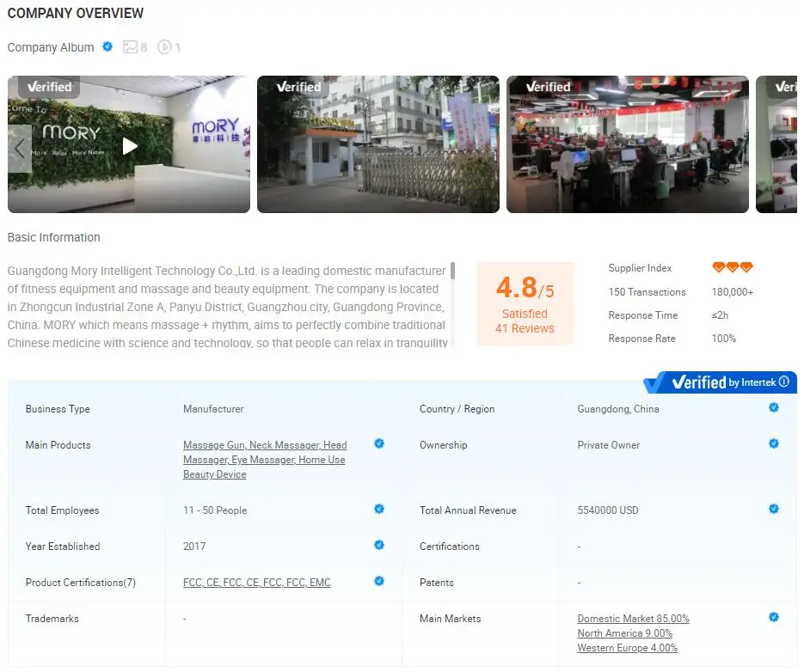Screen dimensions: 804x672
Task: Click the 150 Transactions label
Action: tap(647, 291)
